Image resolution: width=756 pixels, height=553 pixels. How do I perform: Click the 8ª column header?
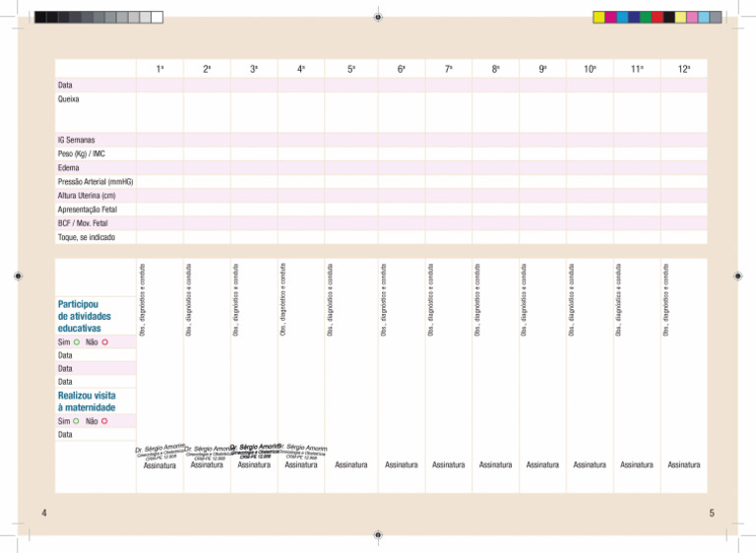(496, 69)
